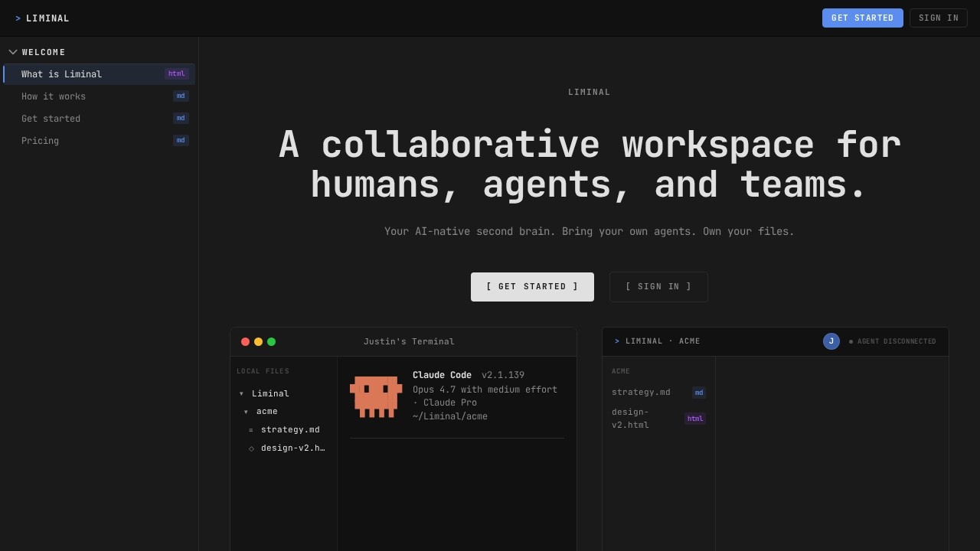
Task: Open the J user avatar
Action: coord(831,341)
